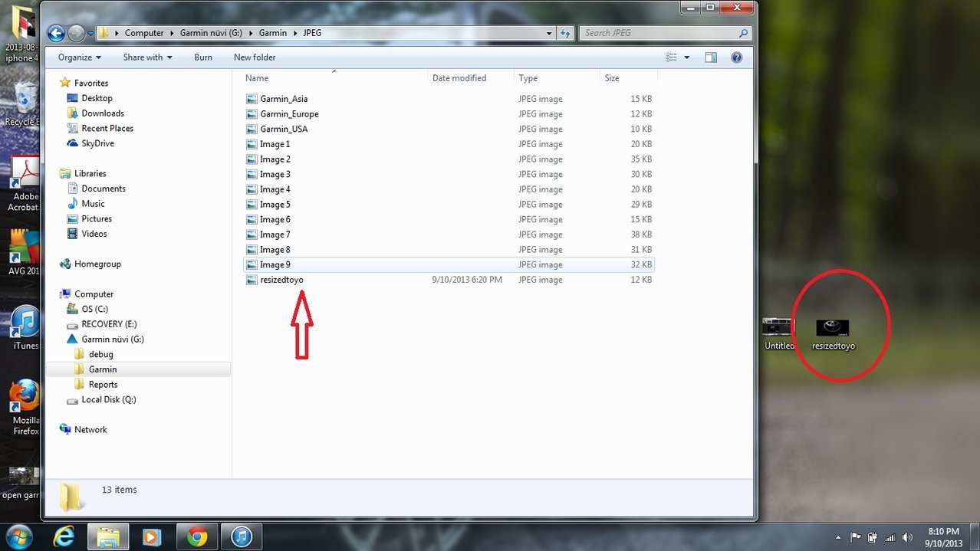This screenshot has width=980, height=551.
Task: Open Homegroup in the navigation pane
Action: click(x=97, y=264)
